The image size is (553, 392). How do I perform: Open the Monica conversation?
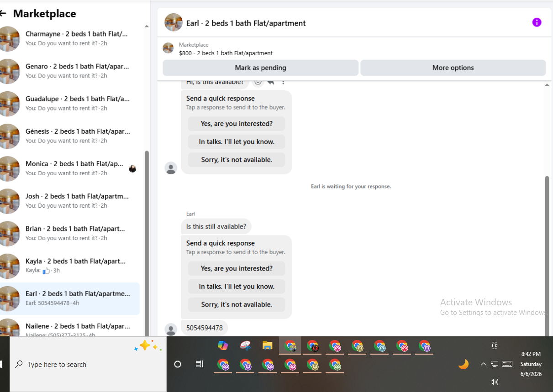pos(70,168)
